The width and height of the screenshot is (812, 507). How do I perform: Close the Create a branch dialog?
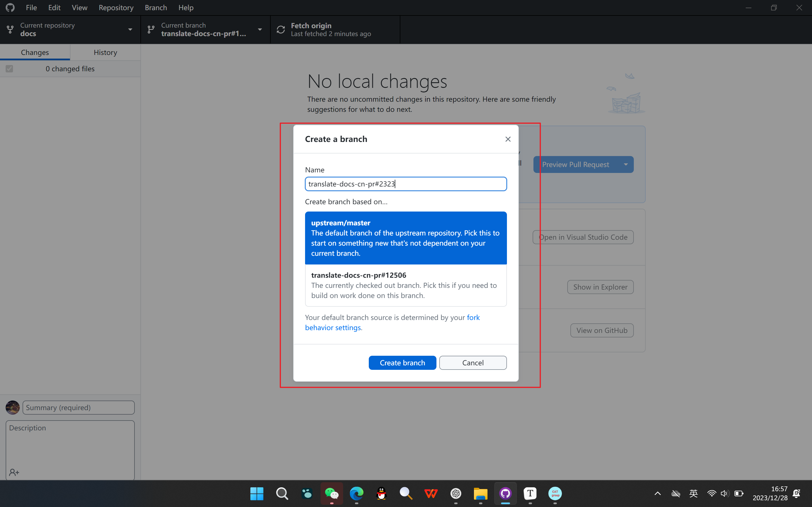point(508,139)
